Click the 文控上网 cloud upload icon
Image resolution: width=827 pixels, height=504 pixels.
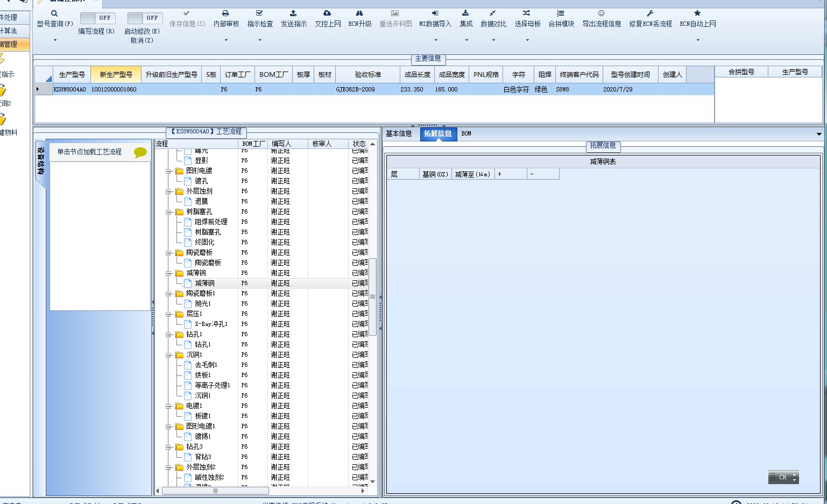pos(327,13)
